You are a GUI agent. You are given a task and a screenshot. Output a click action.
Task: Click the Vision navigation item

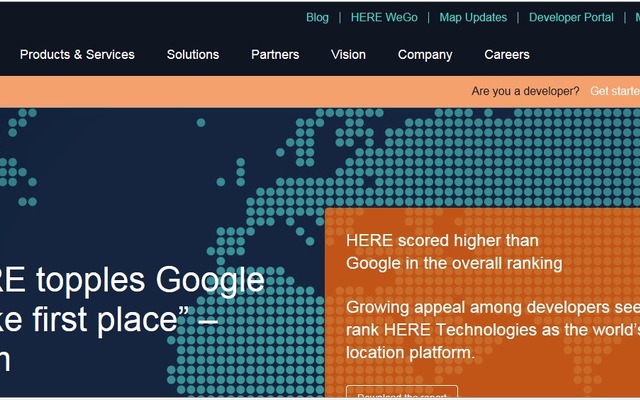click(348, 54)
